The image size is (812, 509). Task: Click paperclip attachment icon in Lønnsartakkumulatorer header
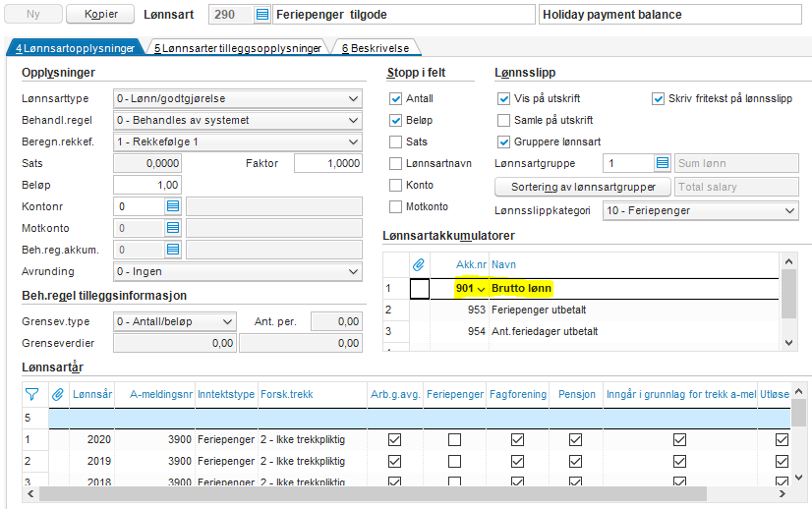(419, 264)
